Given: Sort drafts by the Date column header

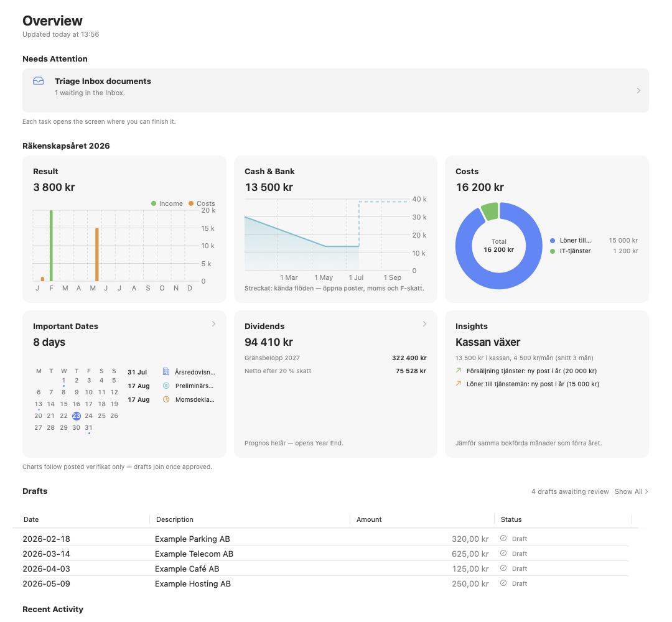Looking at the screenshot, I should click(31, 519).
